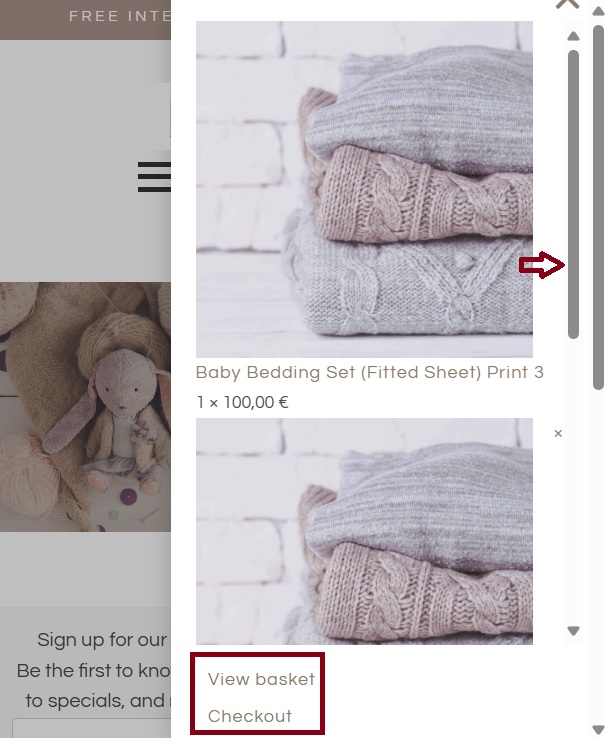Click the page scrollbar up arrow
The image size is (605, 738).
(x=598, y=11)
